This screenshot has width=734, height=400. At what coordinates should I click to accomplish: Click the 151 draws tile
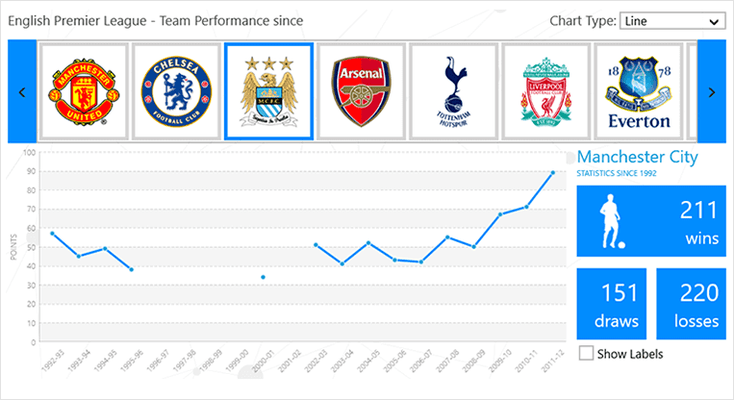[611, 304]
